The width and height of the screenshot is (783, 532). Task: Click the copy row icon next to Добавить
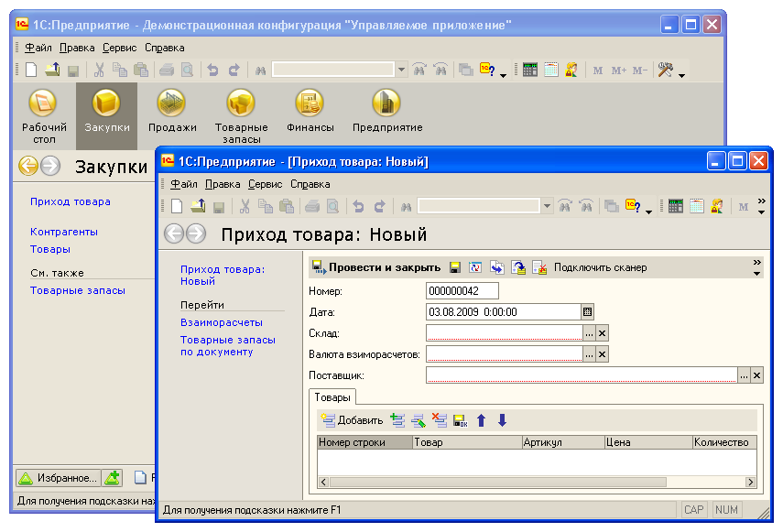tap(397, 420)
